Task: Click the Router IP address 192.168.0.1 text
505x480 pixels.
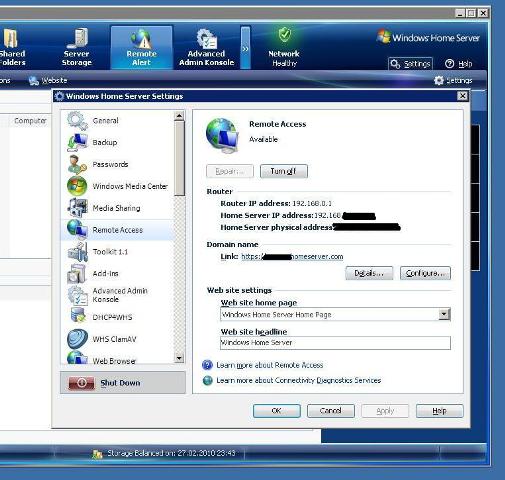Action: (x=312, y=203)
